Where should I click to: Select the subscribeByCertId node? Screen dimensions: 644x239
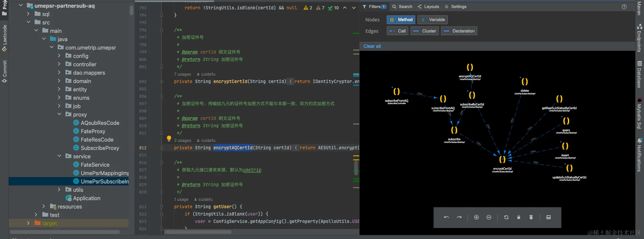point(472,95)
